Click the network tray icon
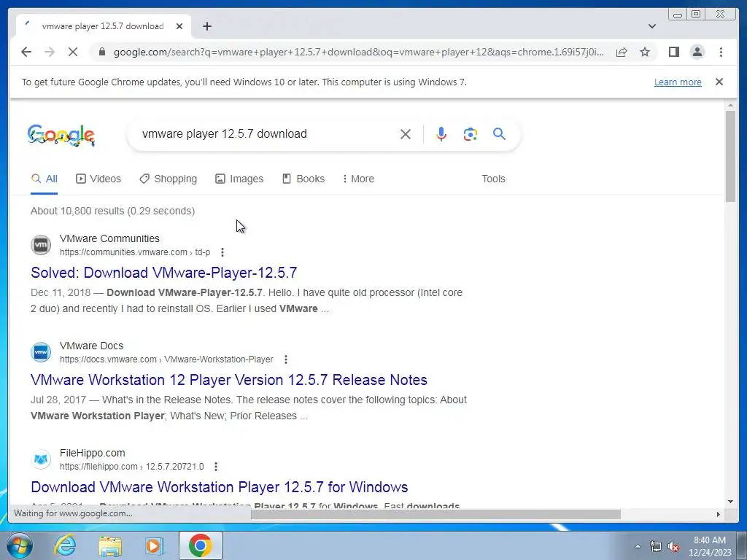Viewport: 747px width, 560px height. 656,546
